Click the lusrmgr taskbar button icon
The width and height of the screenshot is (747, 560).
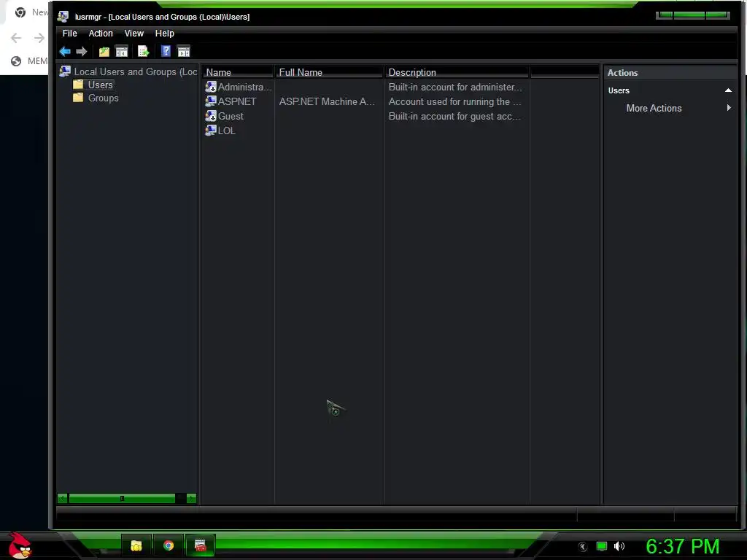(x=201, y=545)
